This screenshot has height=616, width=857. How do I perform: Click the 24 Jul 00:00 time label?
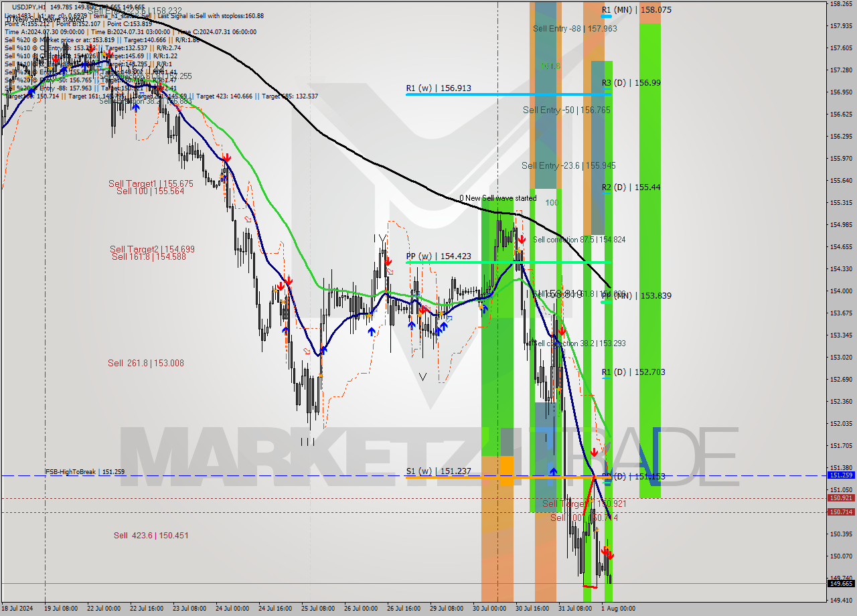point(232,609)
